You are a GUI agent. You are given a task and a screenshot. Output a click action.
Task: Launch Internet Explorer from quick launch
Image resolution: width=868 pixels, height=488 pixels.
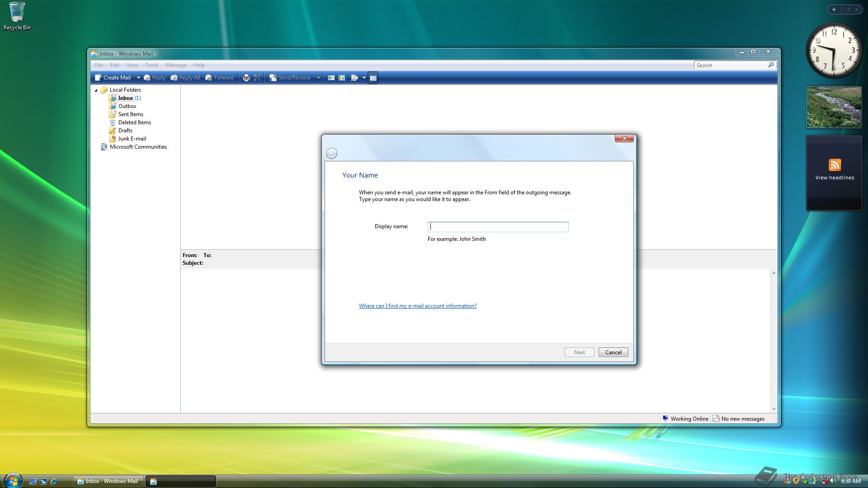(54, 482)
